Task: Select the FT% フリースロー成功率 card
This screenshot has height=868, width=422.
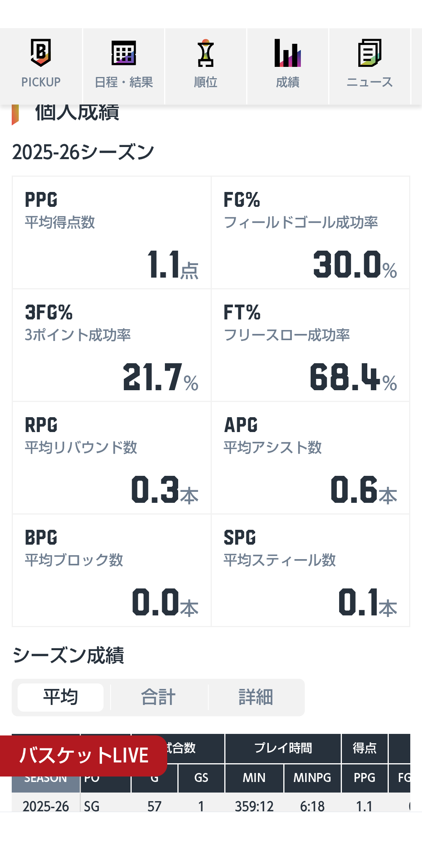Action: pyautogui.click(x=311, y=345)
